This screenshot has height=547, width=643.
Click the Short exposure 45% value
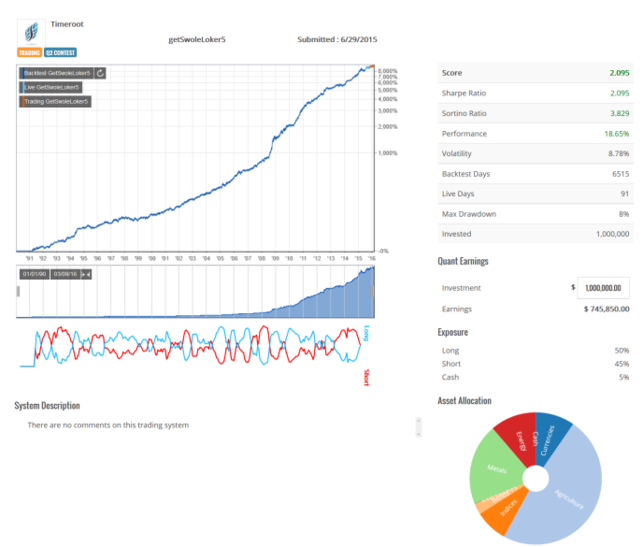pyautogui.click(x=622, y=364)
